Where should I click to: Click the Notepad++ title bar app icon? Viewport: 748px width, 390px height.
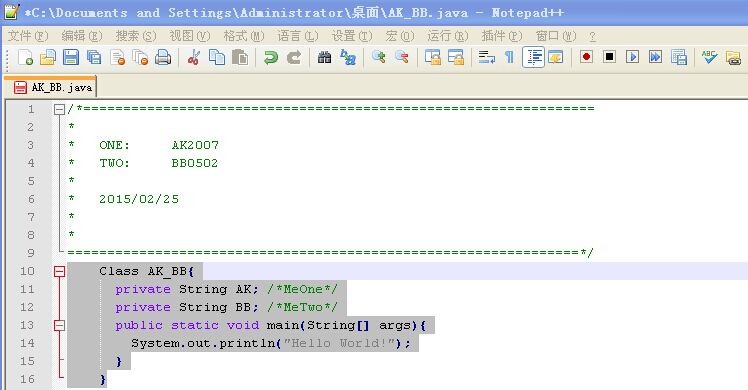pos(11,11)
